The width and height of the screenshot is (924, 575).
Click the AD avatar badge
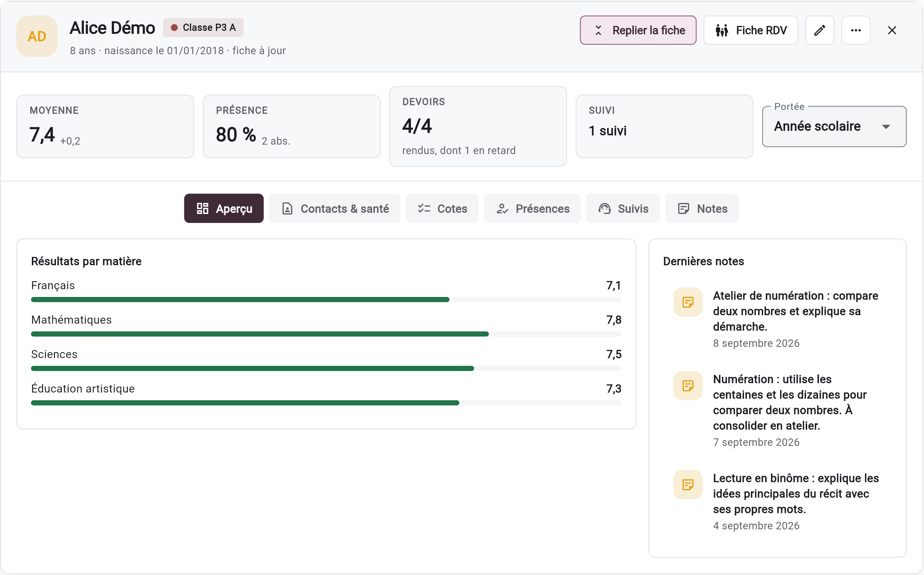[37, 36]
